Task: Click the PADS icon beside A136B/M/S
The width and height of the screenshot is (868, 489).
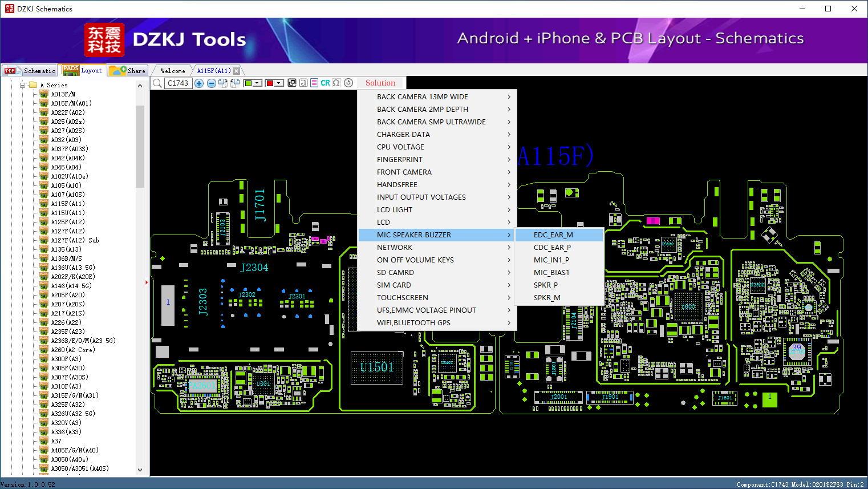Action: 44,258
